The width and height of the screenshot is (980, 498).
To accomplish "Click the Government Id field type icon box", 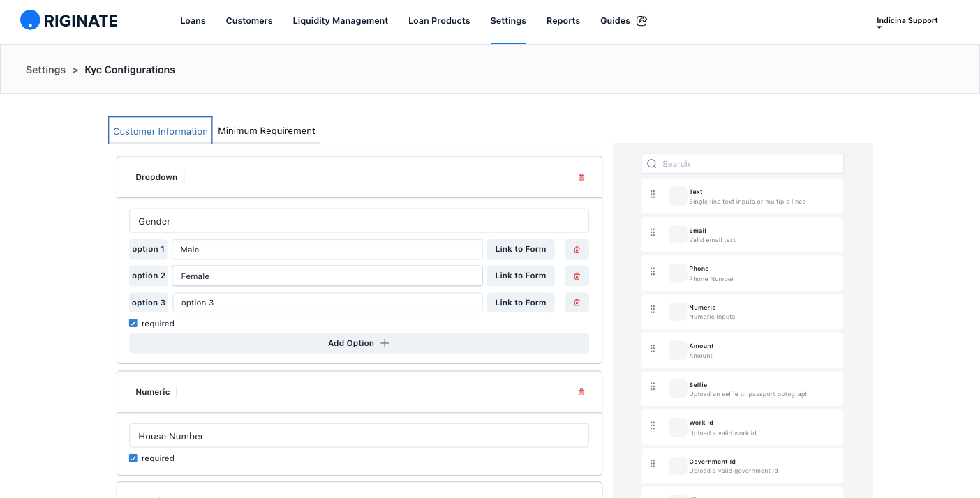I will pos(678,465).
